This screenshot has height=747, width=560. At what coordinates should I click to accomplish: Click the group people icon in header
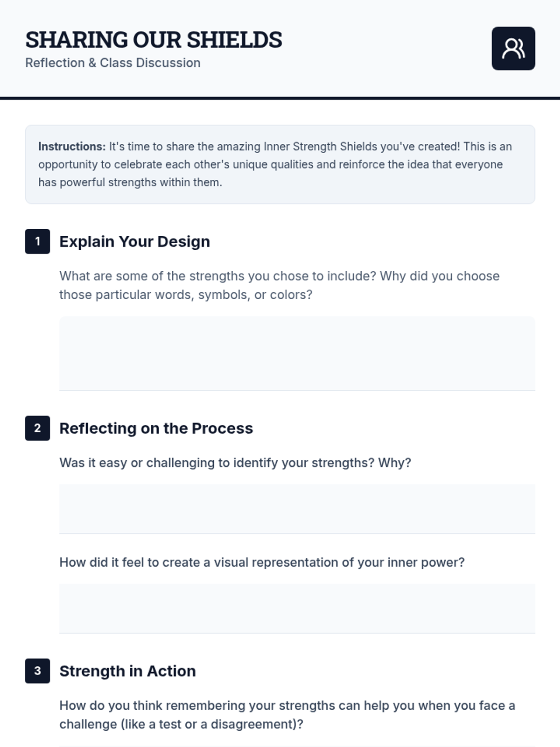point(513,49)
